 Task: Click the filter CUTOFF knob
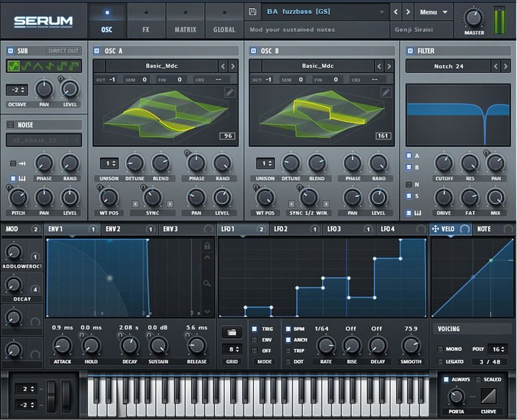(444, 163)
